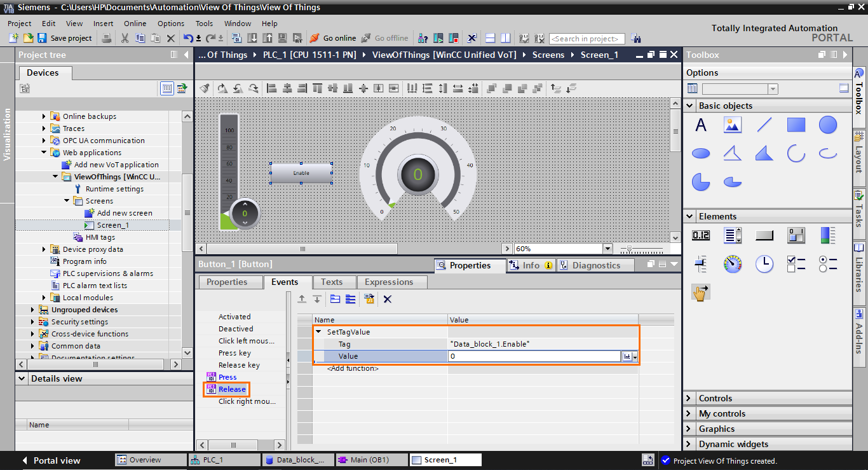The height and width of the screenshot is (470, 868).
Task: Select the Button element in Toolbox
Action: (764, 235)
